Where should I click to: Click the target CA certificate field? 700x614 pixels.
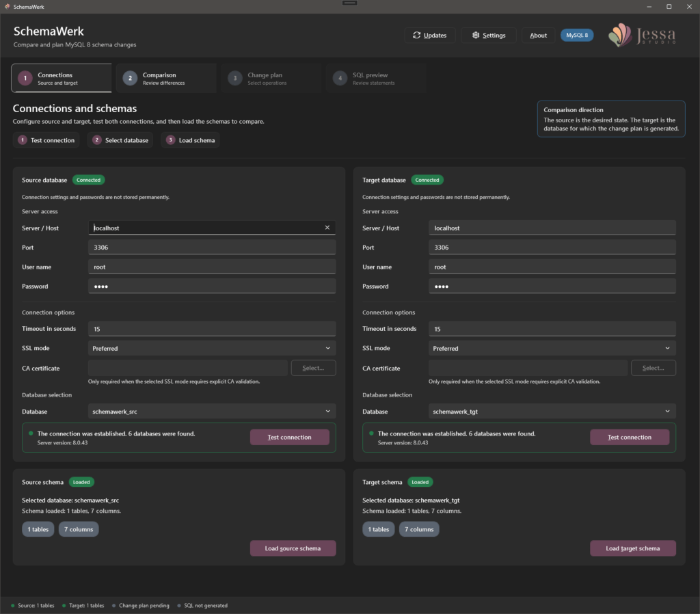coord(528,368)
